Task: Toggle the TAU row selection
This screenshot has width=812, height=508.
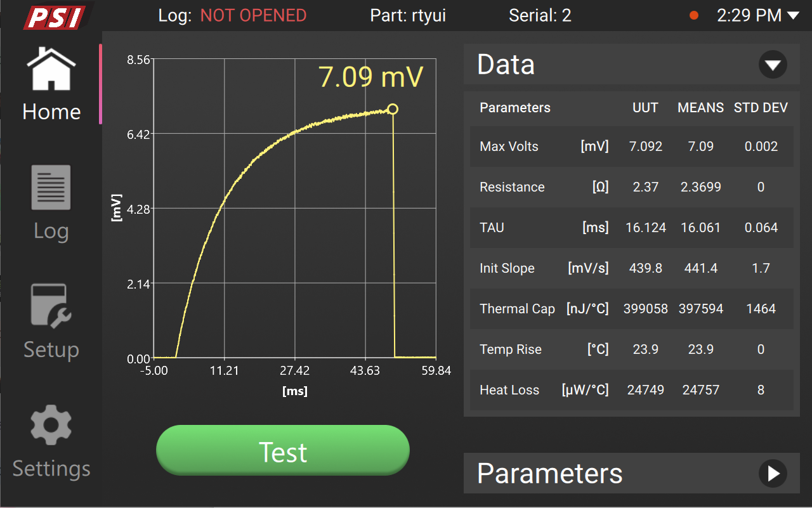Action: coord(631,228)
